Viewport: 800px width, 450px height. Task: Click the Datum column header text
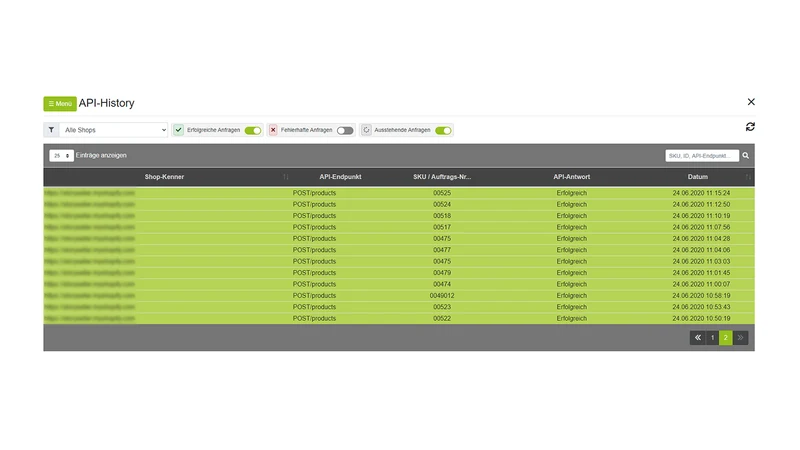click(697, 177)
